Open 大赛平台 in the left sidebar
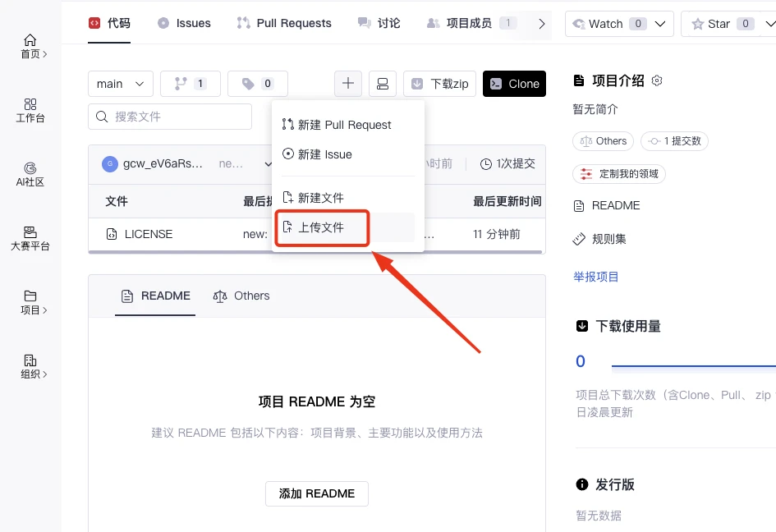 pyautogui.click(x=30, y=238)
